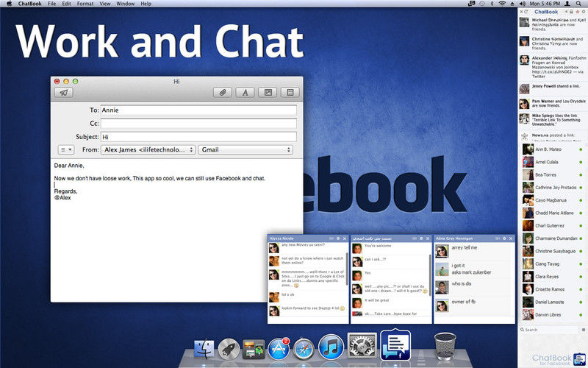Click the Time Machine menu bar icon
The width and height of the screenshot is (588, 368).
pos(482,4)
